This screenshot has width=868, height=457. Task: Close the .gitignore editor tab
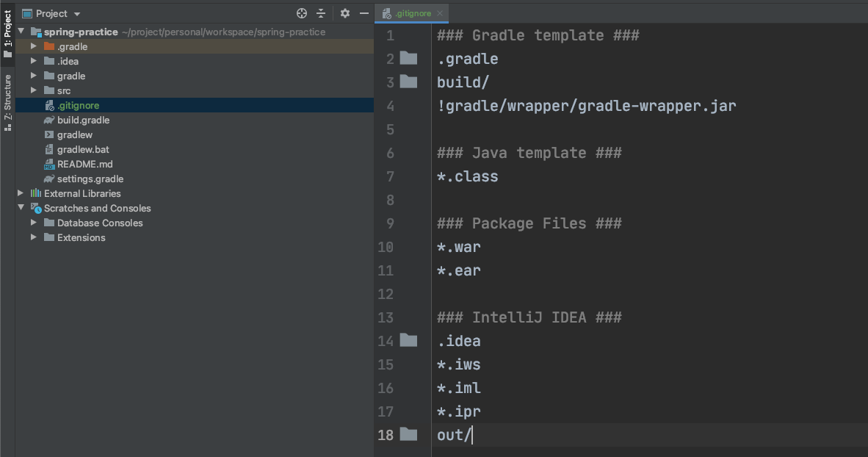pos(440,13)
